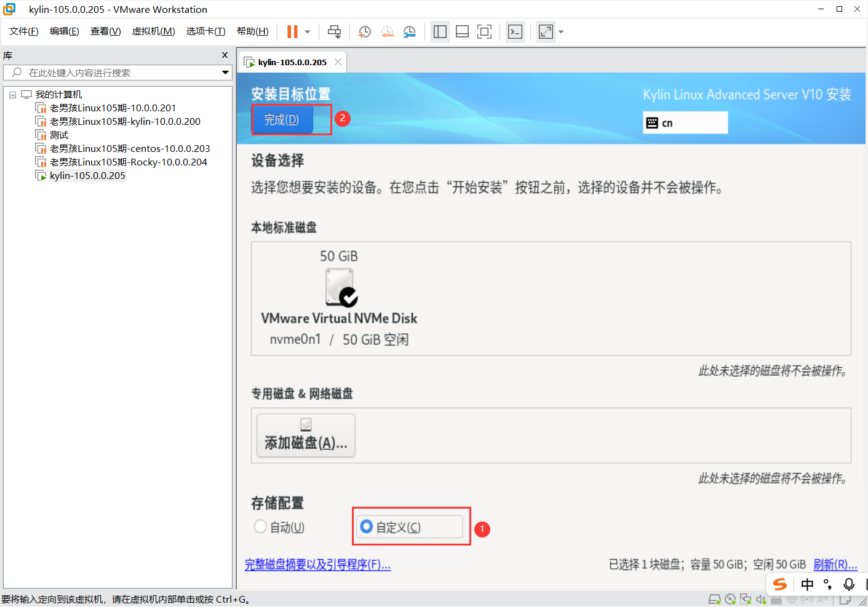Screen dimensions: 868x607
Task: Click the message log note icon in status bar
Action: 845,600
